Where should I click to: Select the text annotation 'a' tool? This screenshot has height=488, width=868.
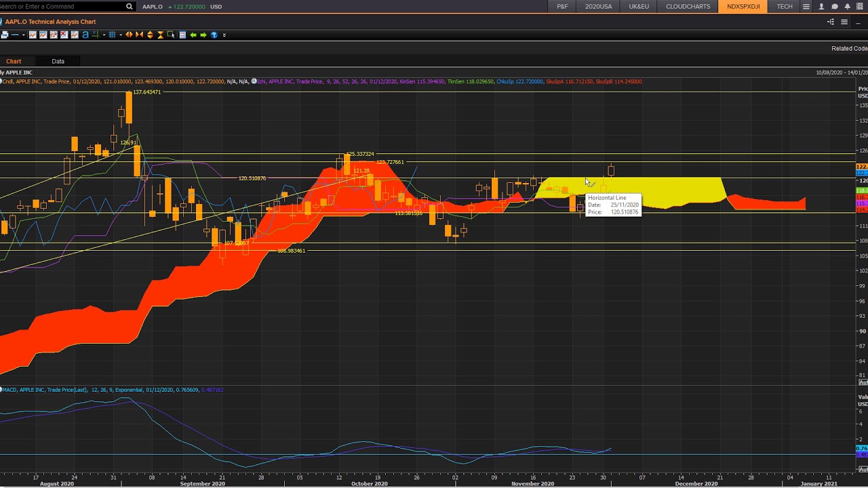click(85, 35)
